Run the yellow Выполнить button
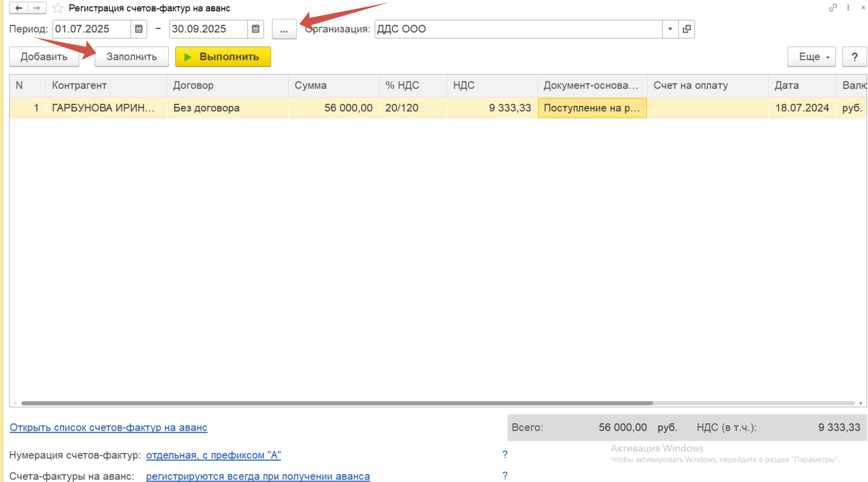 click(223, 57)
